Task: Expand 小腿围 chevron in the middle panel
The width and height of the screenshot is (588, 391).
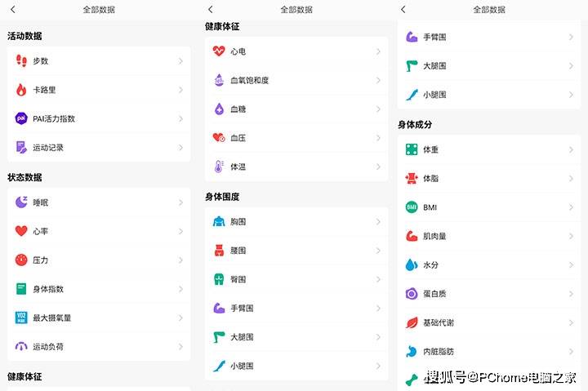Action: point(378,366)
